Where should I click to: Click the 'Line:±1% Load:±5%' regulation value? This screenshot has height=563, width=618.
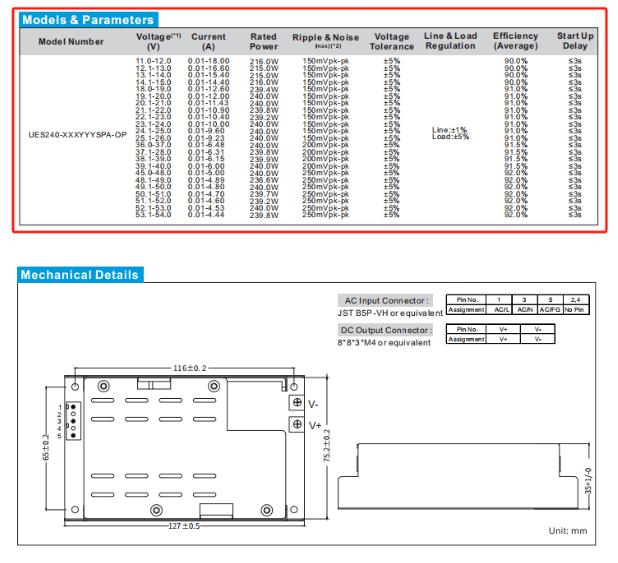click(450, 133)
